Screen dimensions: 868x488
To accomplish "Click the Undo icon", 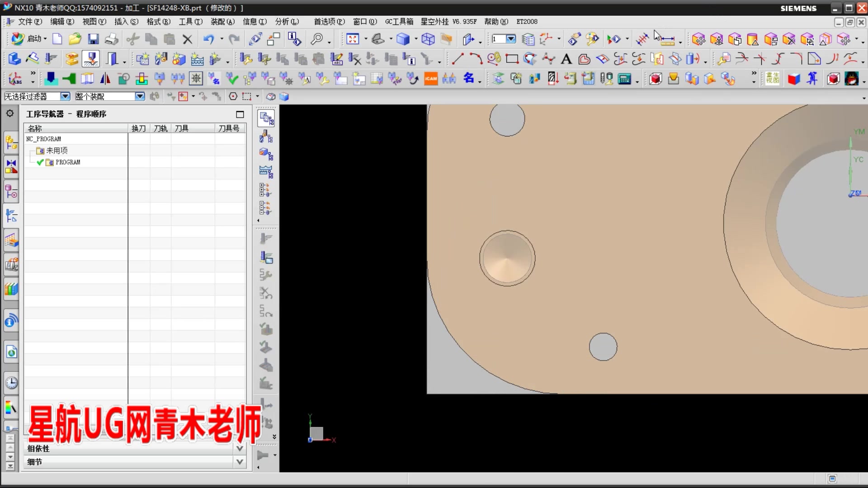I will click(209, 39).
